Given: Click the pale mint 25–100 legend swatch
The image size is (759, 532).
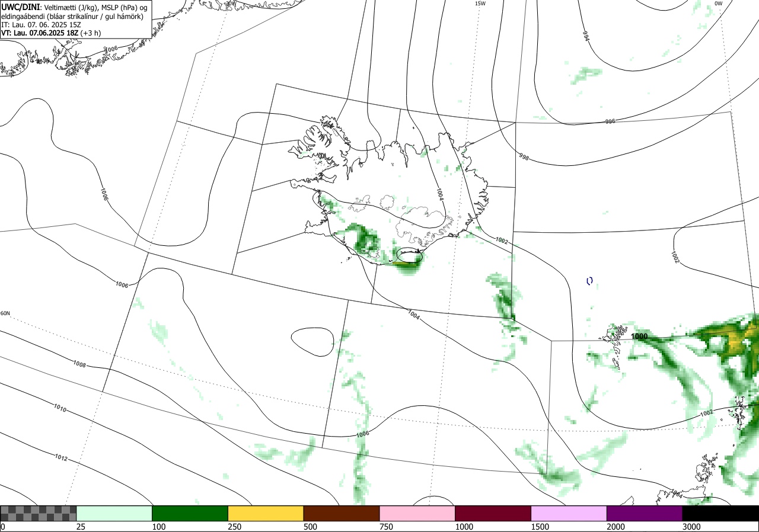Looking at the screenshot, I should pos(114,513).
